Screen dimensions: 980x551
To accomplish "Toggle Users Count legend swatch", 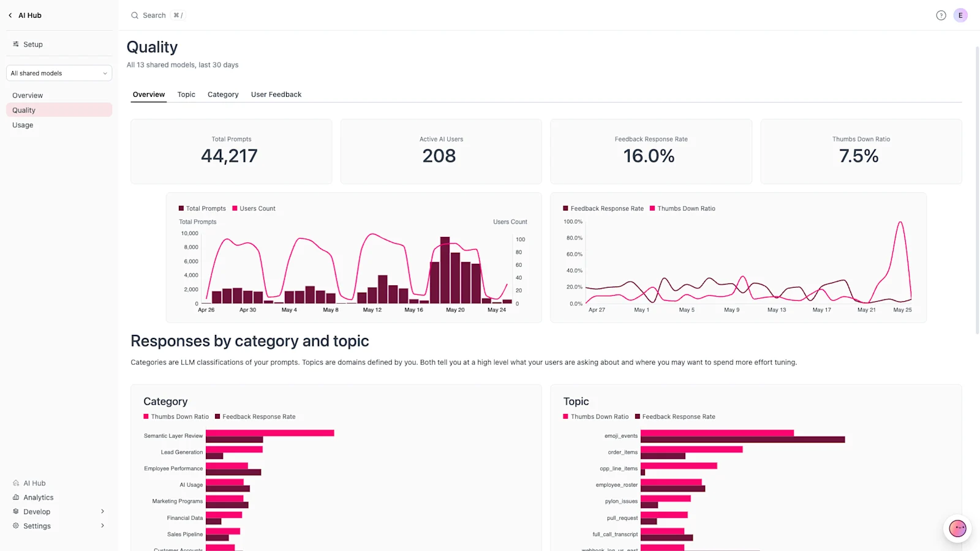I will [235, 208].
